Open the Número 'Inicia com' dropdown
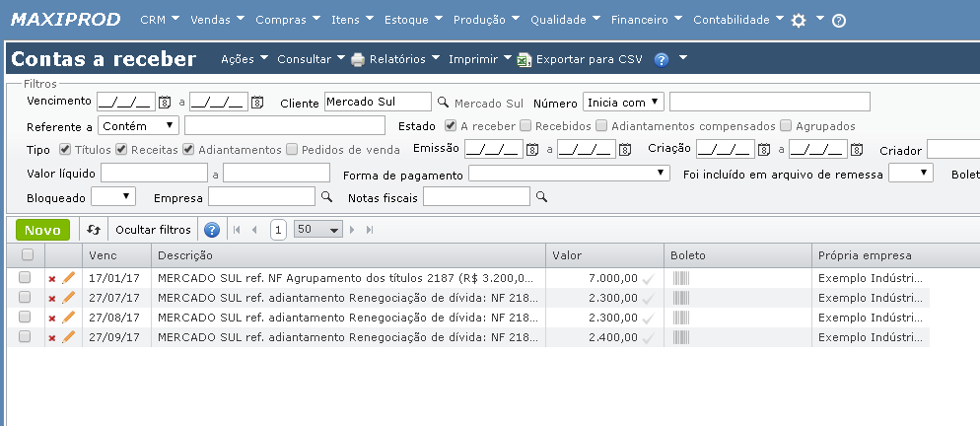The height and width of the screenshot is (426, 980). pos(623,102)
